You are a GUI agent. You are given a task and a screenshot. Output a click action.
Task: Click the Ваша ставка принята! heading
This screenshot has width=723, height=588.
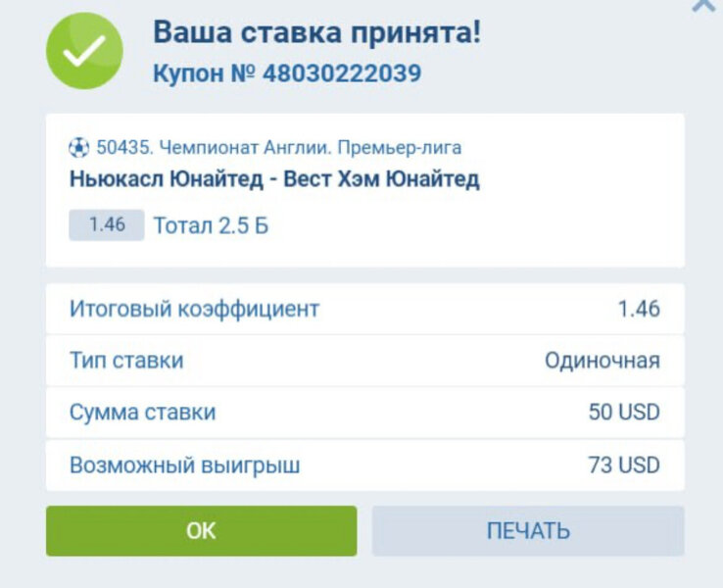pyautogui.click(x=316, y=32)
